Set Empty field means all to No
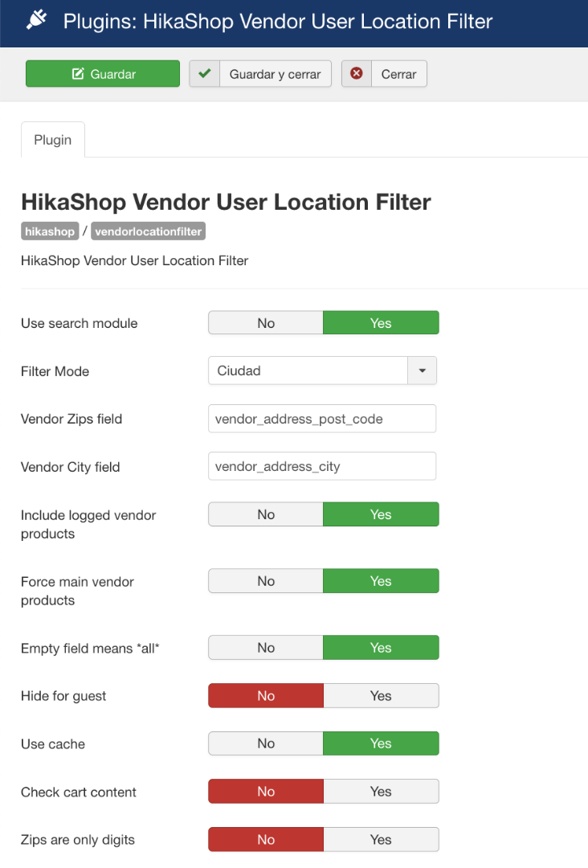This screenshot has height=868, width=588. (x=266, y=648)
